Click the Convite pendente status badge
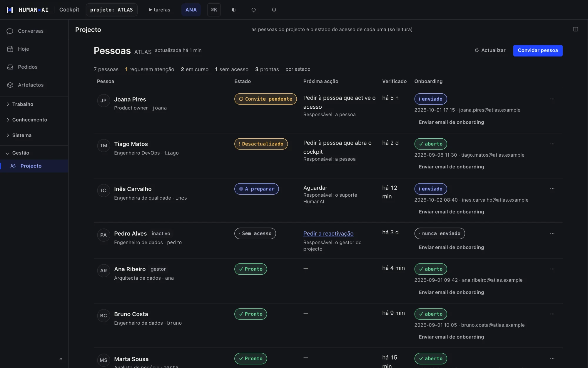This screenshot has height=368, width=588. coord(265,99)
